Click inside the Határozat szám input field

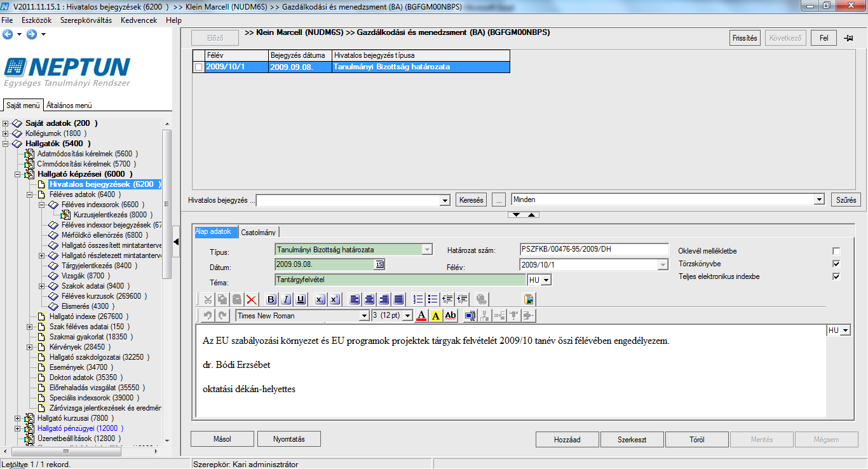594,249
